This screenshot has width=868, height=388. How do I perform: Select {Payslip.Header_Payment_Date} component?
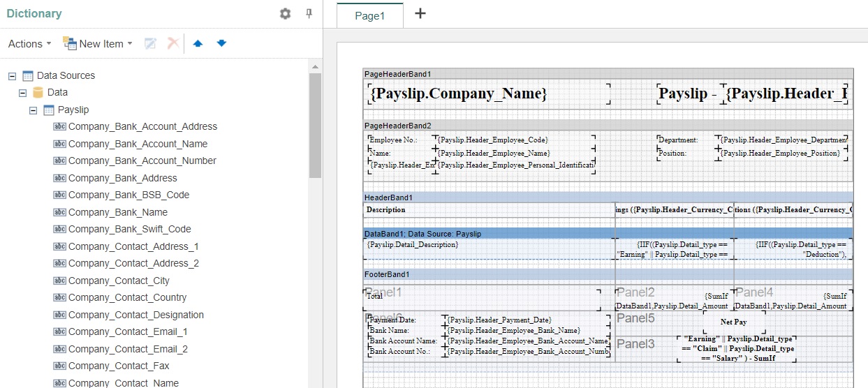pos(528,320)
